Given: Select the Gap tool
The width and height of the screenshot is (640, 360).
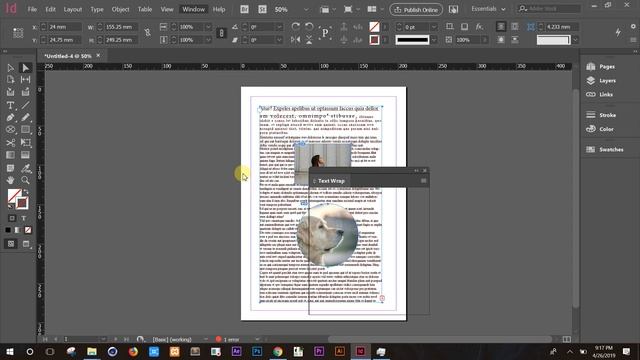Looking at the screenshot, I should click(25, 80).
